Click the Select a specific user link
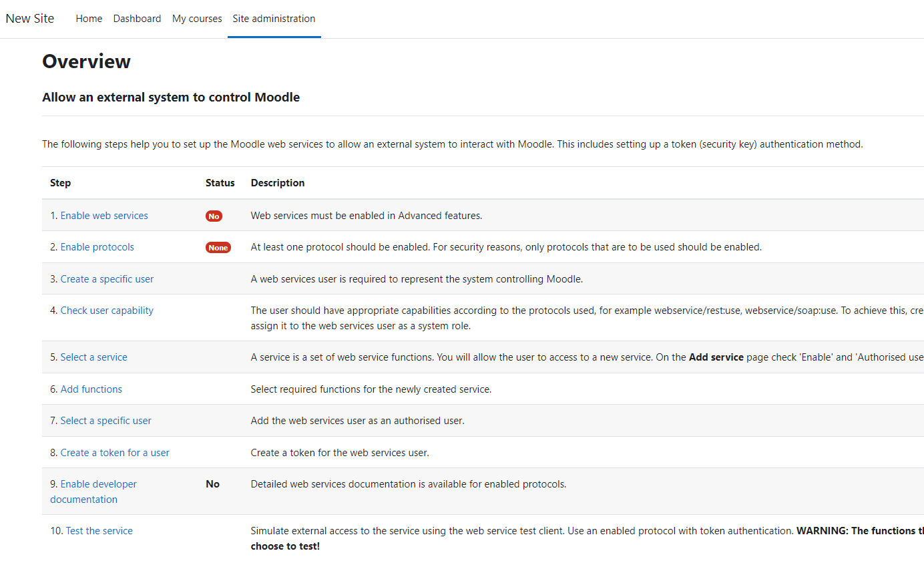This screenshot has width=924, height=579. click(106, 421)
